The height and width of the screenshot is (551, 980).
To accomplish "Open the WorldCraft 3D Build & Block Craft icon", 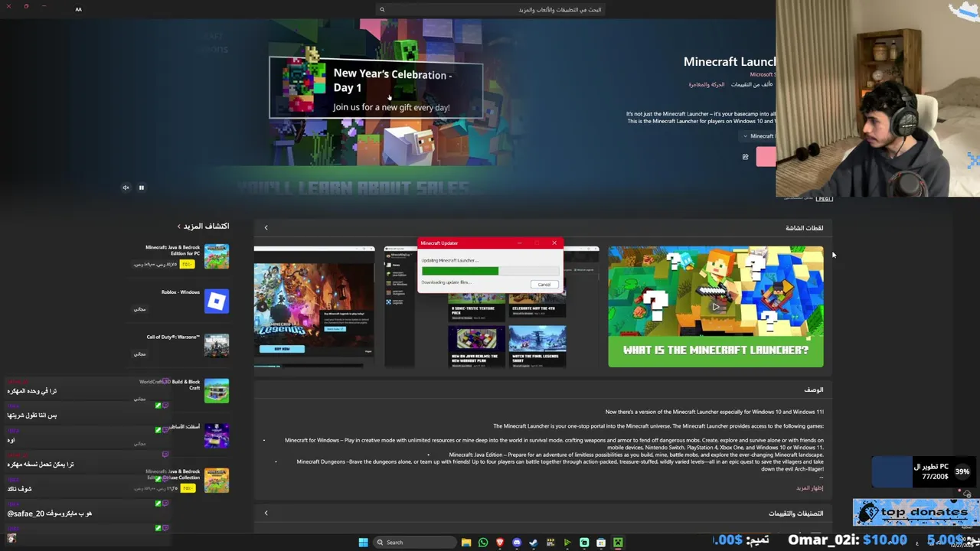I will click(217, 390).
